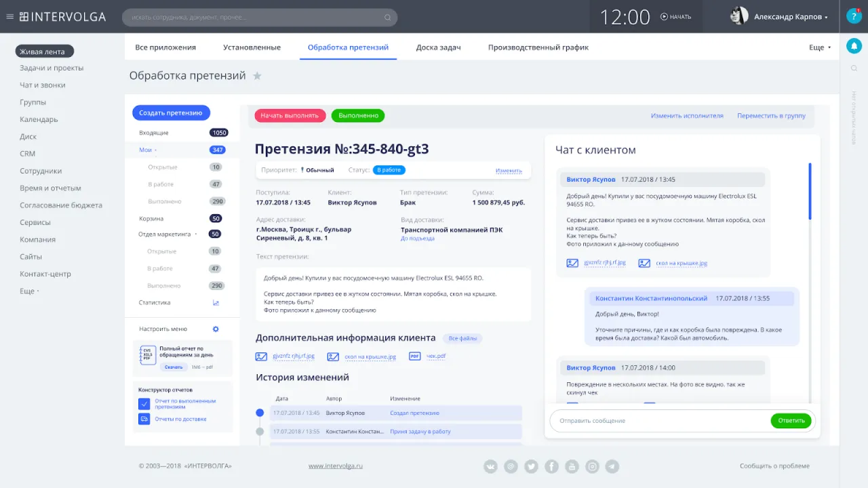868x488 pixels.
Task: Open the Facebook icon in the footer
Action: (x=551, y=466)
